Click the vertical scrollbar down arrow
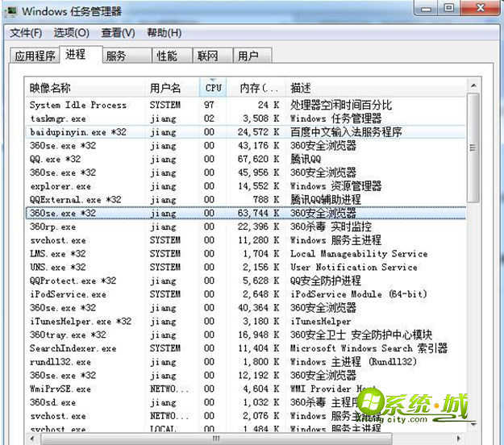The width and height of the screenshot is (504, 445). (x=473, y=425)
